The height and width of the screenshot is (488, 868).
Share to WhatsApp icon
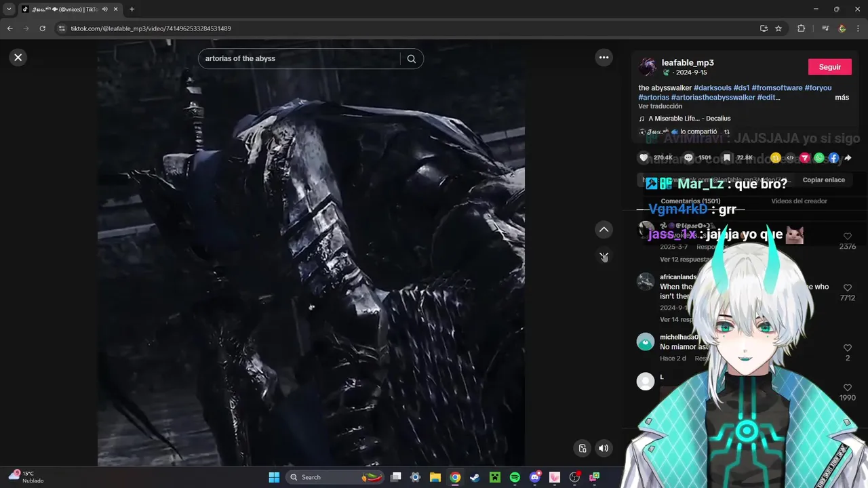click(819, 158)
